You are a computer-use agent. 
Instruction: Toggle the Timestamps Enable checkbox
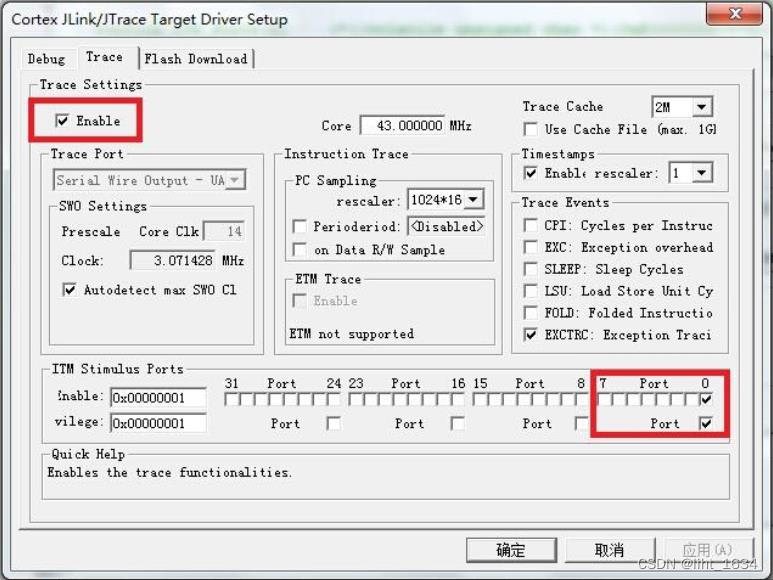click(x=530, y=173)
